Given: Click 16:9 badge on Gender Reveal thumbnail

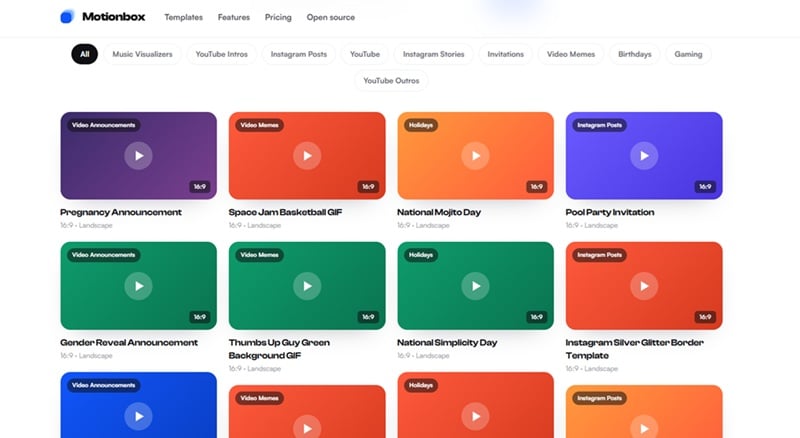Looking at the screenshot, I should tap(199, 317).
